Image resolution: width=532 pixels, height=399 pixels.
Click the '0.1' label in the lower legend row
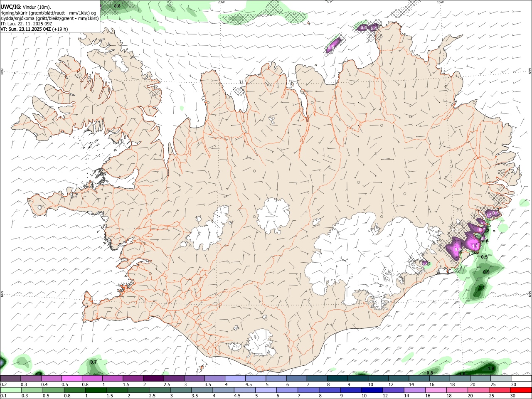[3, 396]
